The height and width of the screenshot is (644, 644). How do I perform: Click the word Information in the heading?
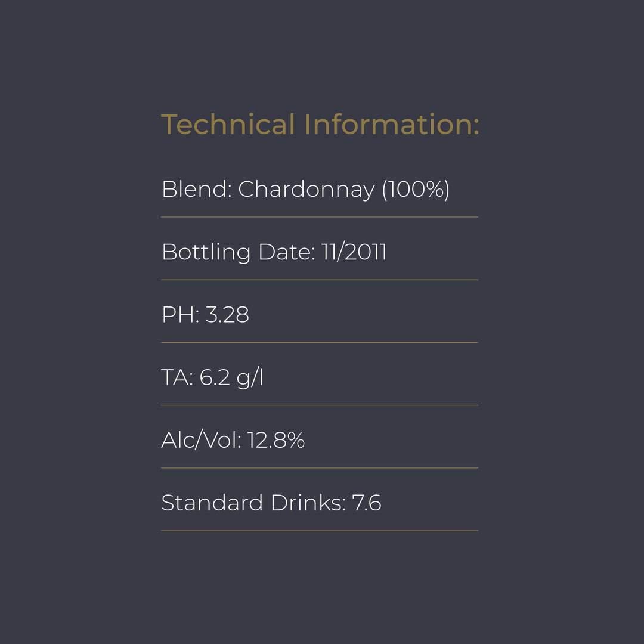coord(392,125)
